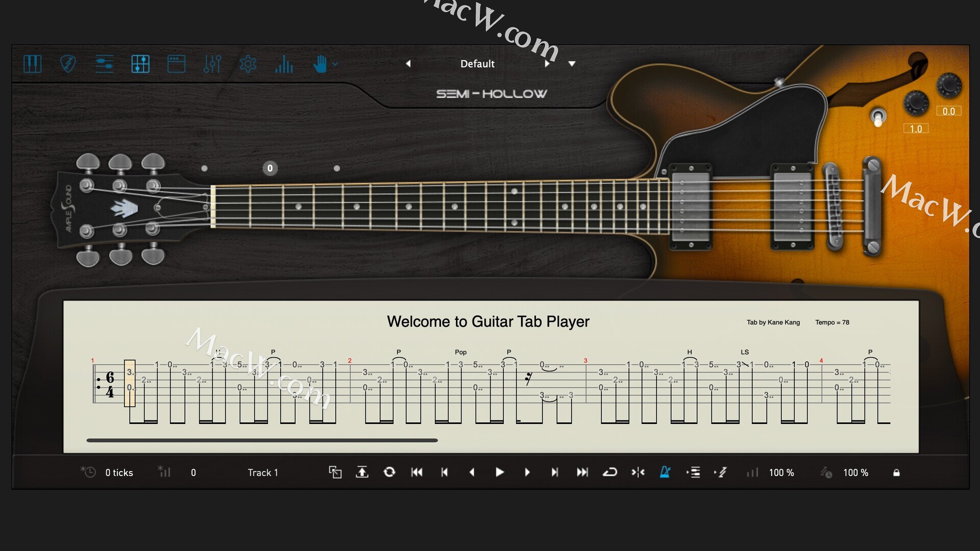The width and height of the screenshot is (980, 551).
Task: Jump to the end of the tab
Action: (582, 472)
